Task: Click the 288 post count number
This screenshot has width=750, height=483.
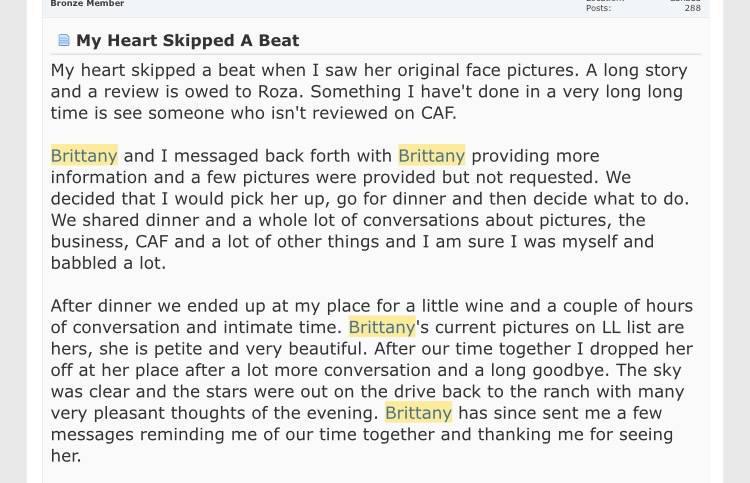Action: click(x=693, y=8)
